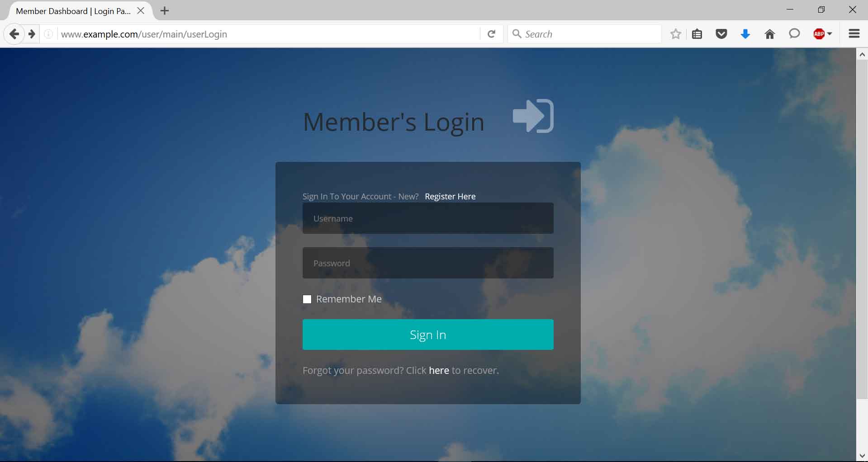Open the hamburger browser menu
This screenshot has height=462, width=868.
(x=854, y=34)
